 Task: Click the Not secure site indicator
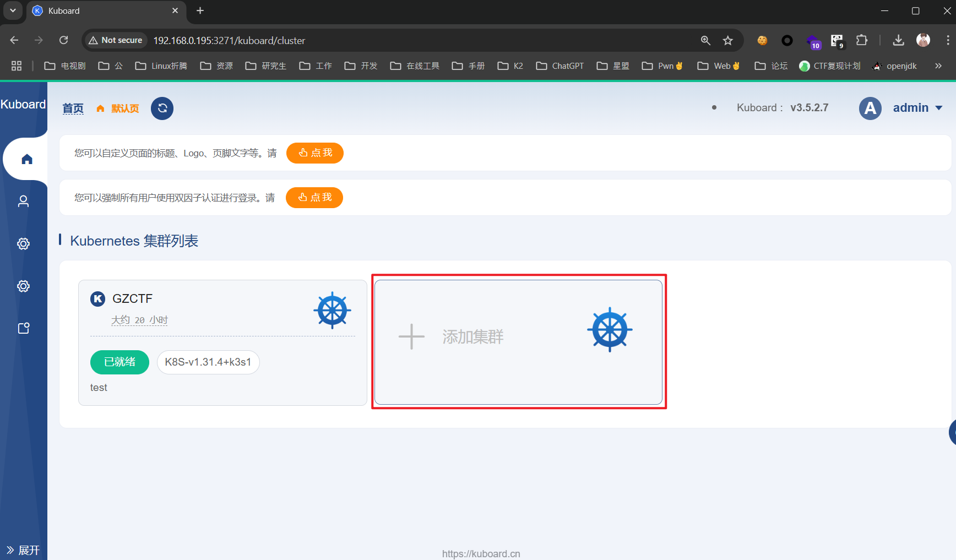point(116,40)
